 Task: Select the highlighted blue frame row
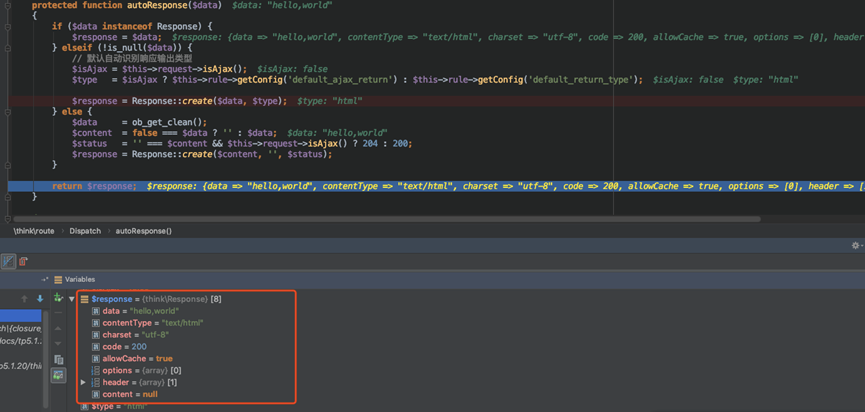20,315
